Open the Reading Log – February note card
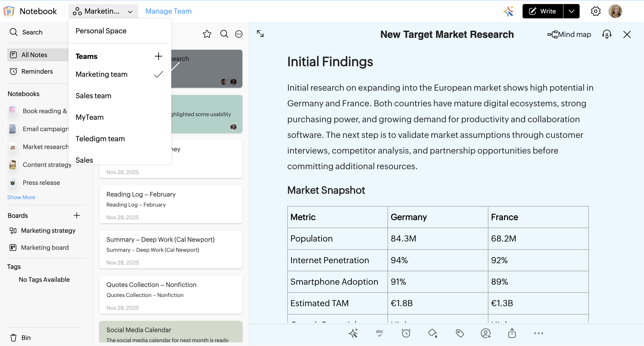This screenshot has width=644, height=346. pos(170,204)
